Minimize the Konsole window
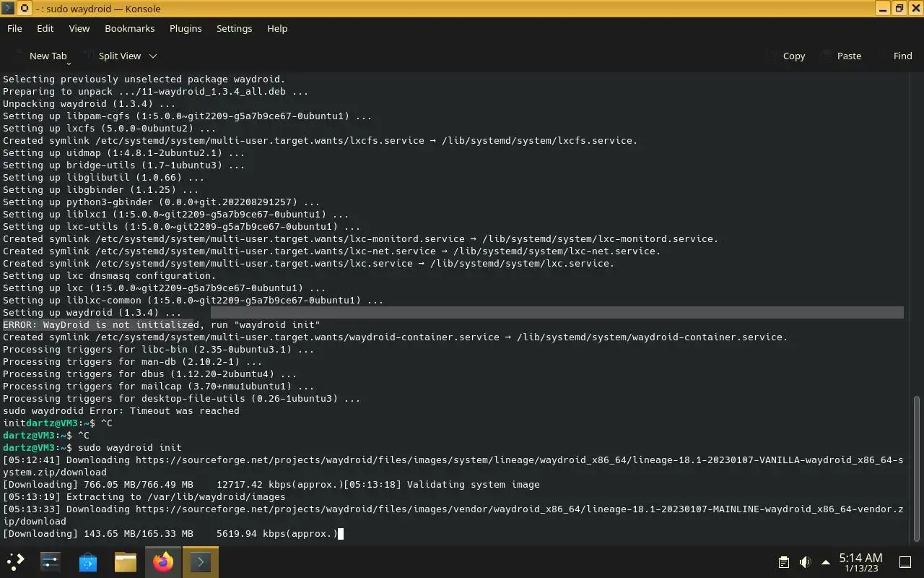 (x=884, y=9)
